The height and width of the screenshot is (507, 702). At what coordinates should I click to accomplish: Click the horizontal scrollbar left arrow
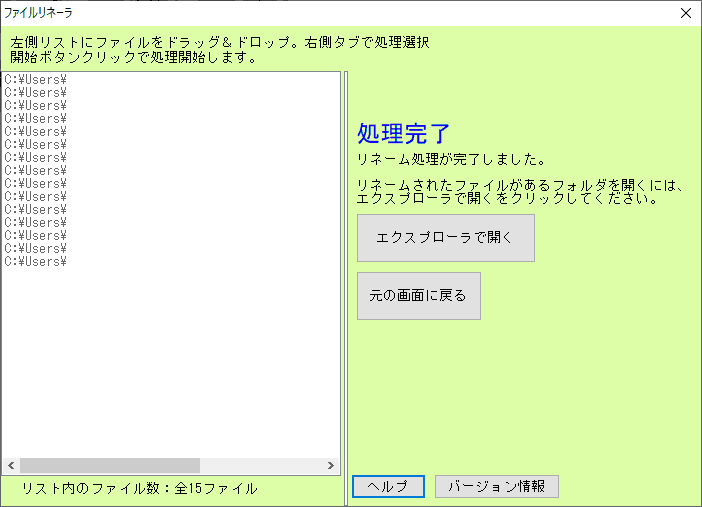click(x=12, y=466)
